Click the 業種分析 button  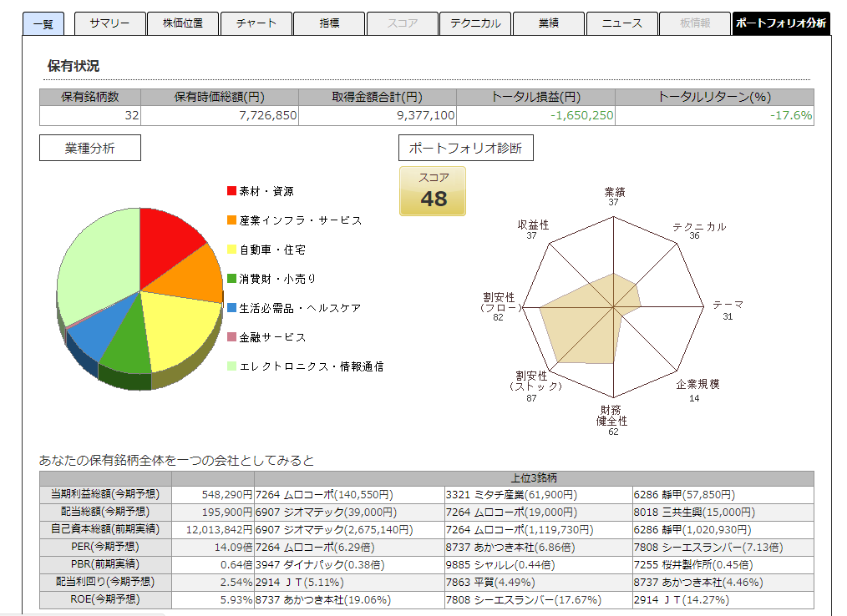pos(90,148)
